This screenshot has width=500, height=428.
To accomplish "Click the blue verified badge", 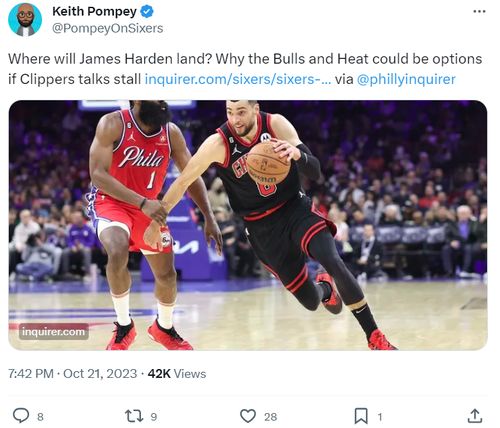I will (x=147, y=12).
